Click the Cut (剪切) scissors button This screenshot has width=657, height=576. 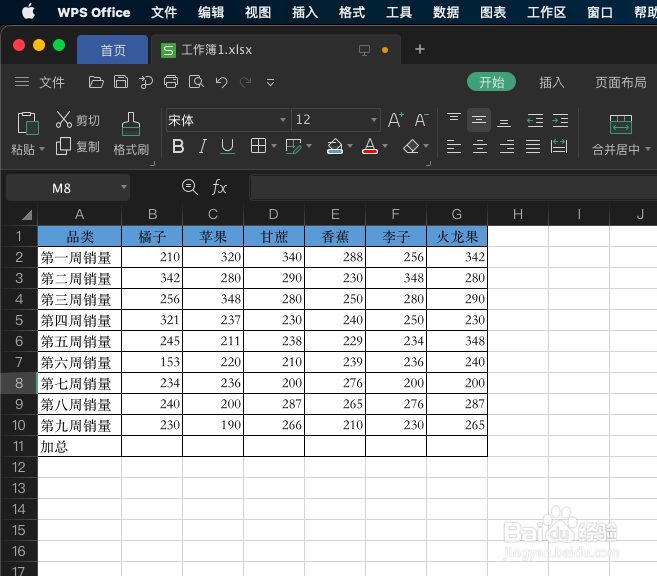78,120
